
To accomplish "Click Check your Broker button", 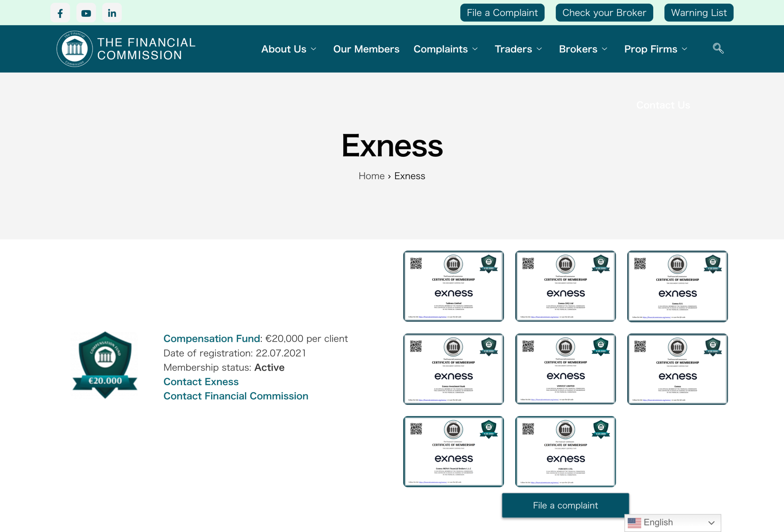I will [604, 13].
